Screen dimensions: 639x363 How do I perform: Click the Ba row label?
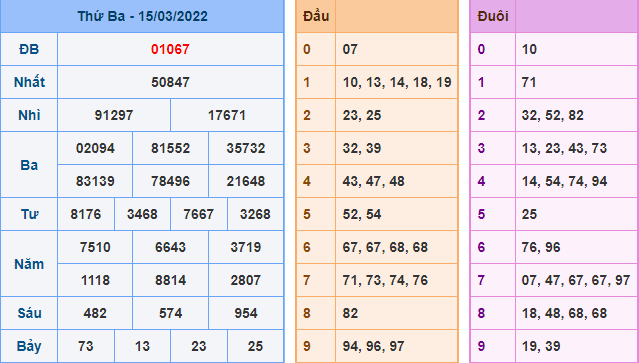point(29,165)
